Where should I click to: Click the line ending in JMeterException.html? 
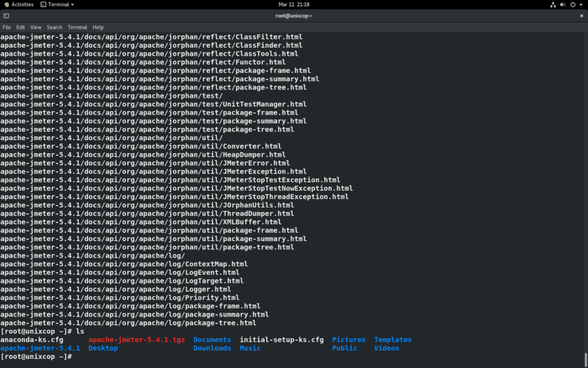coord(153,171)
